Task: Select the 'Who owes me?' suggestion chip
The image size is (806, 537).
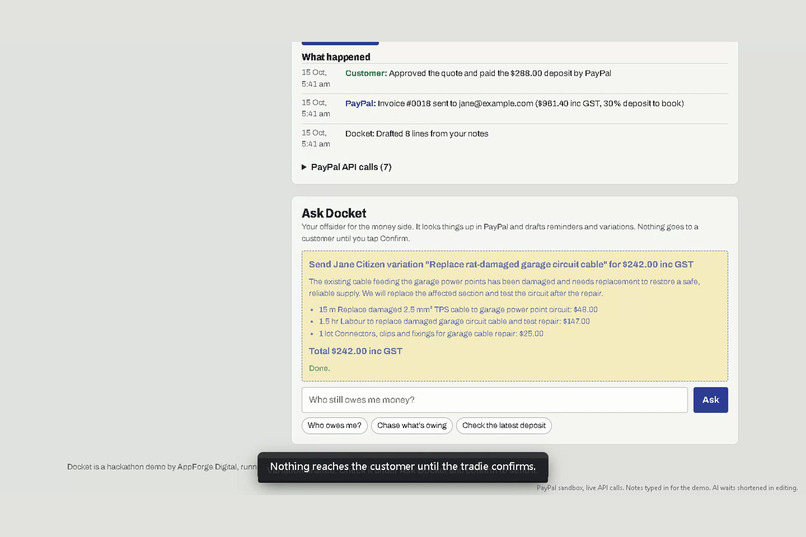Action: point(335,425)
